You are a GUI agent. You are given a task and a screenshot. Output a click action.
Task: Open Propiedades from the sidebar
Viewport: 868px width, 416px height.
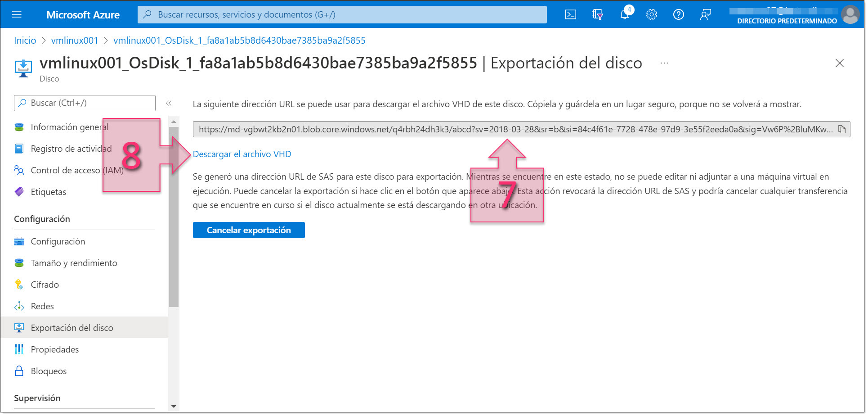click(54, 349)
